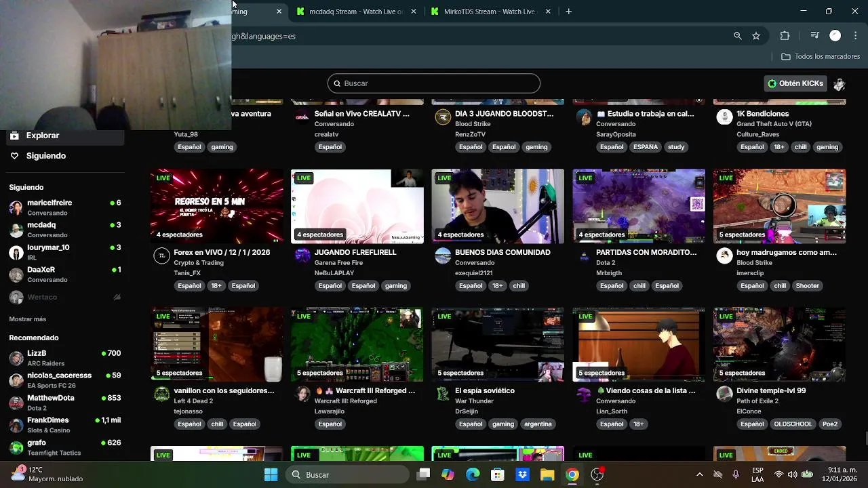Open the Chrome profile avatar
The width and height of the screenshot is (868, 488).
click(x=835, y=36)
